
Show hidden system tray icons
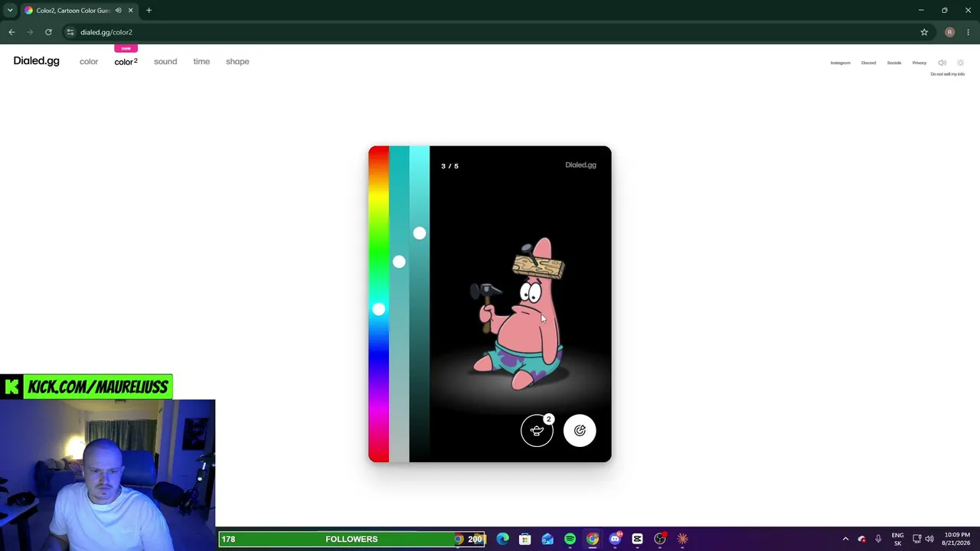[845, 540]
